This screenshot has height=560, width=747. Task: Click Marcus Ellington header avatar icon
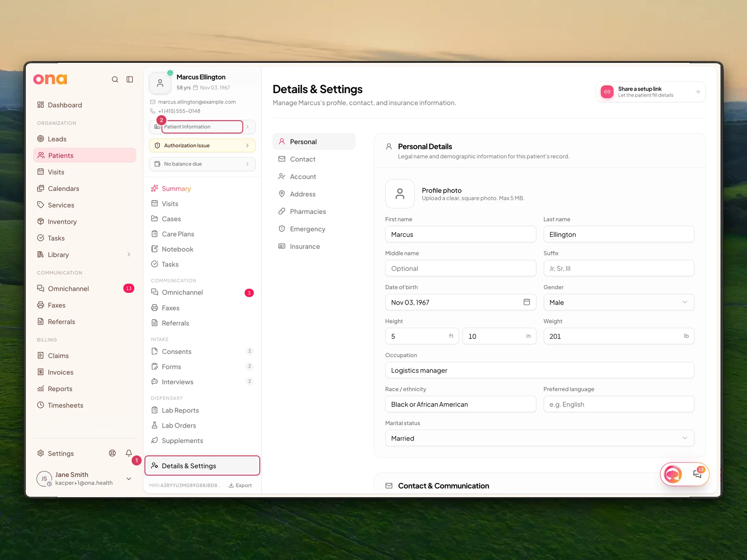pyautogui.click(x=160, y=83)
